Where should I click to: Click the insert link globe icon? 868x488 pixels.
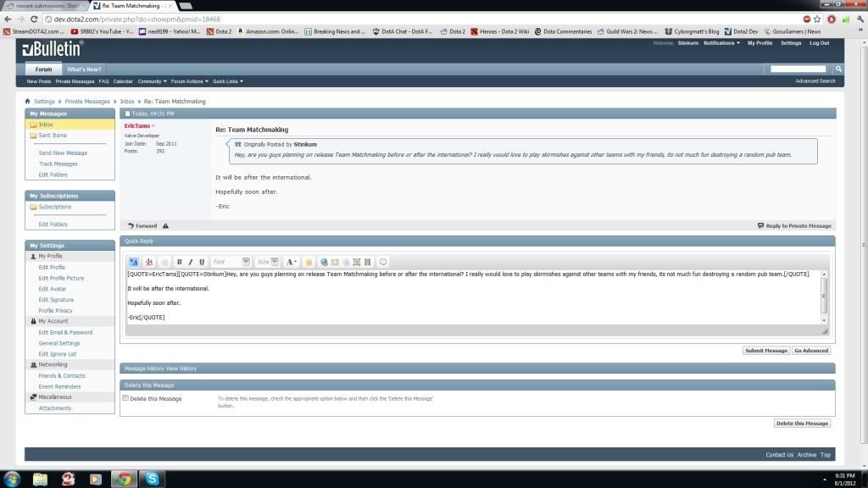[324, 262]
